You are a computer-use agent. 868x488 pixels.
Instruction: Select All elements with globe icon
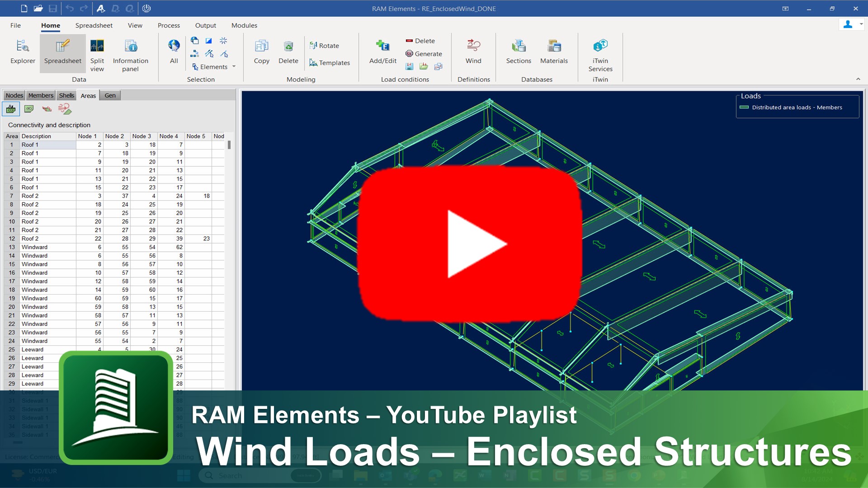174,52
